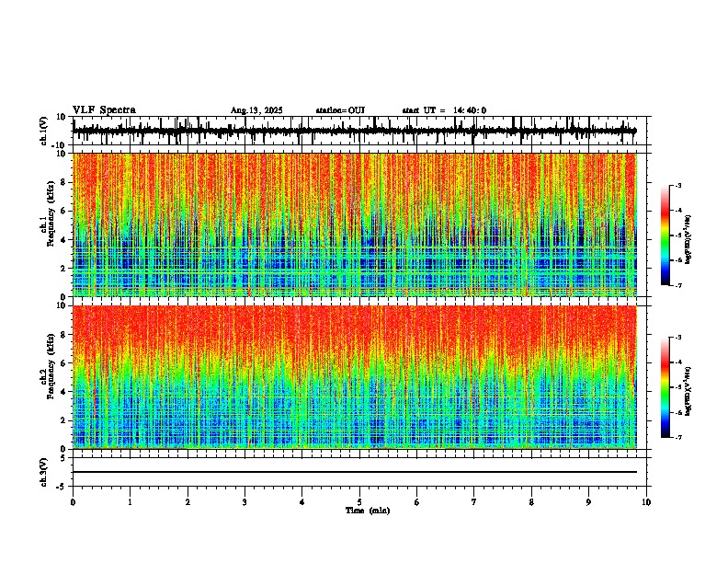Click the "station=OUI" header label
Viewport: 728px width, 563px height.
(x=340, y=110)
